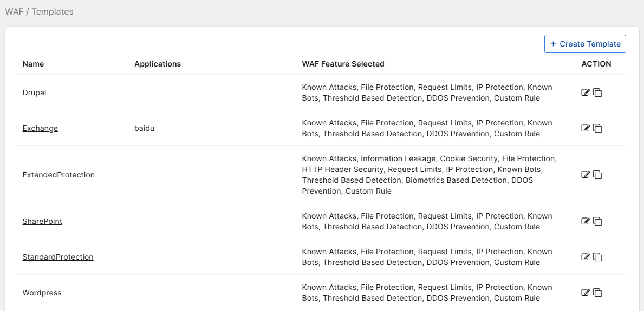Open the Drupal template link
Screen dimensions: 644x311
point(34,92)
